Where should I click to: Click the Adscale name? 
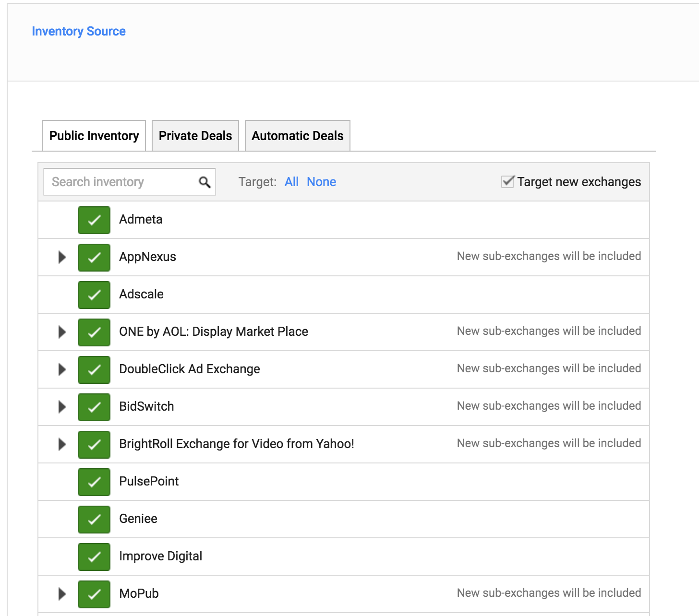pos(141,294)
